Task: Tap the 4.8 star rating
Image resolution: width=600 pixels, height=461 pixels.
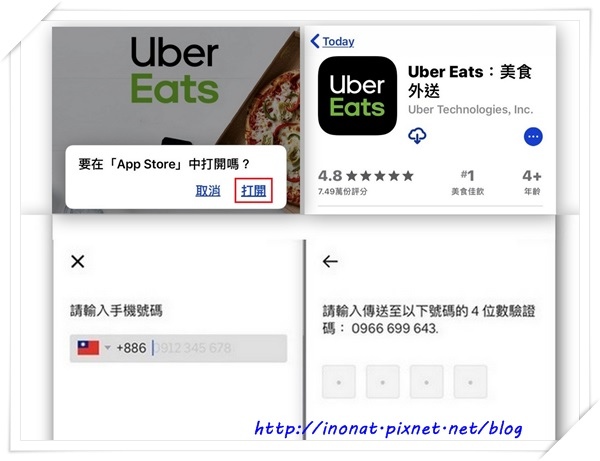Action: coord(365,182)
